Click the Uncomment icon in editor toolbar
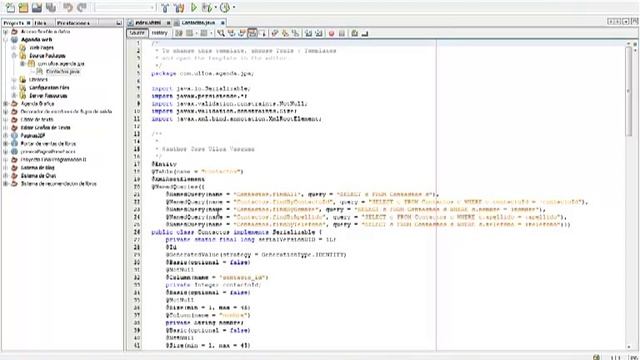Viewport: 640px width, 360px height. [365, 33]
